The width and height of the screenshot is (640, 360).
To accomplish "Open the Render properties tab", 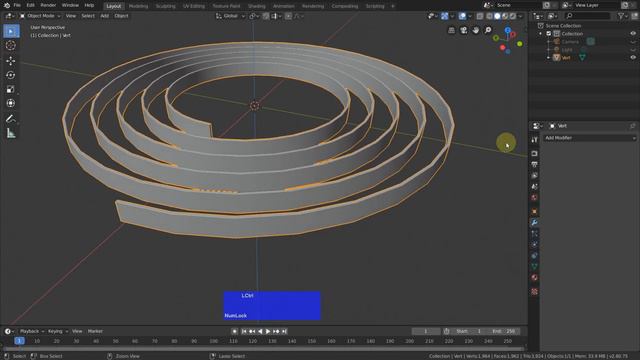I will tap(534, 153).
